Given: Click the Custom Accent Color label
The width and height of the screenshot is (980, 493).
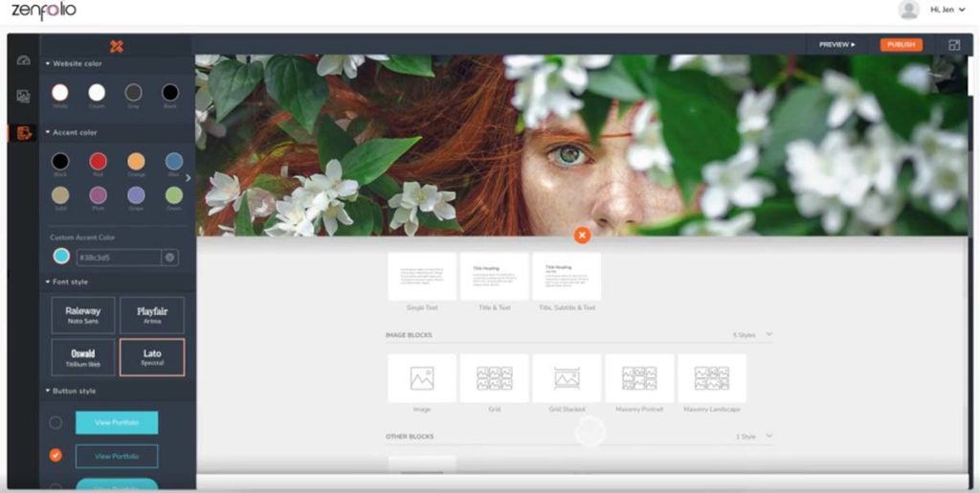Looking at the screenshot, I should (82, 237).
